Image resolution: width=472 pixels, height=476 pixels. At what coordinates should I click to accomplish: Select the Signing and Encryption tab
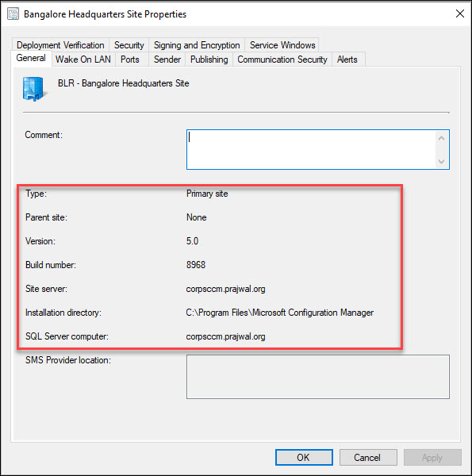click(197, 45)
